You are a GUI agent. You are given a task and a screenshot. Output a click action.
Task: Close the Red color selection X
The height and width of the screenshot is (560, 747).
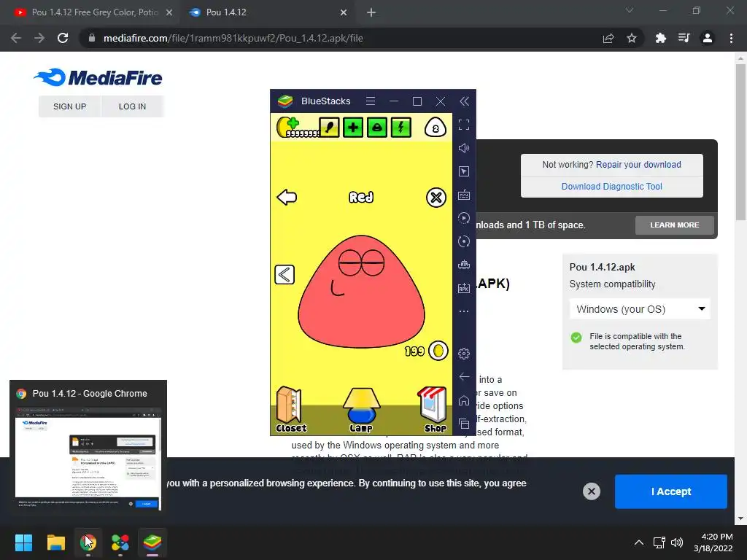tap(436, 198)
